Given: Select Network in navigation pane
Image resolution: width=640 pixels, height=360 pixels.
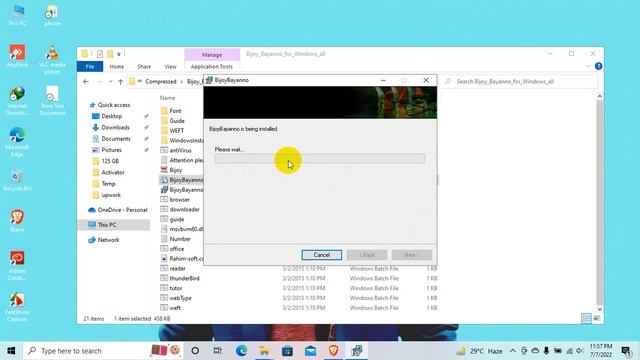Looking at the screenshot, I should click(108, 240).
